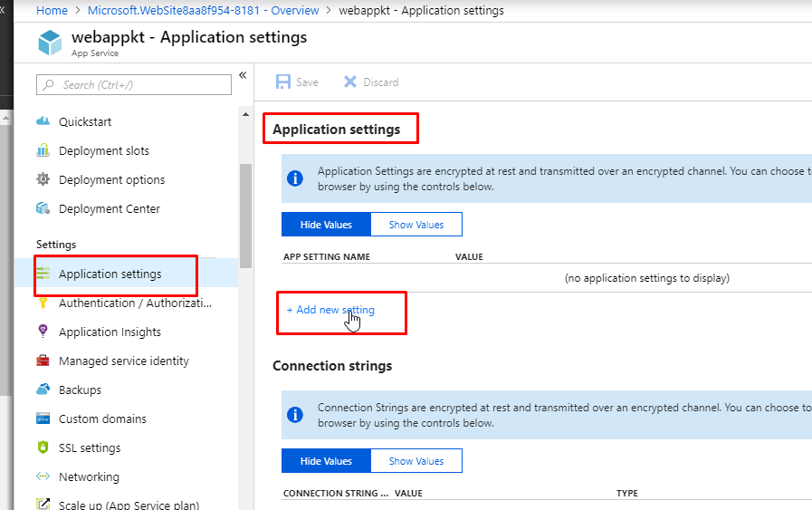Viewport: 812px width, 510px height.
Task: Click the Authentication key icon
Action: click(x=43, y=303)
